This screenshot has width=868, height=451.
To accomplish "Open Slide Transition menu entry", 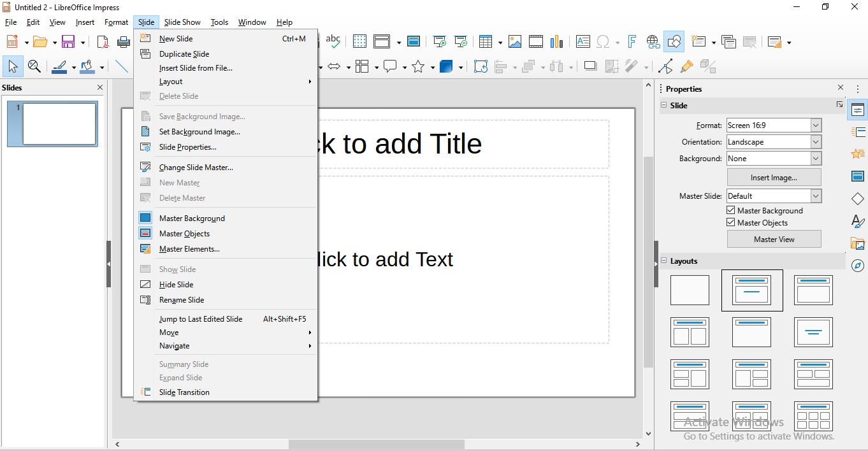I will [x=226, y=392].
